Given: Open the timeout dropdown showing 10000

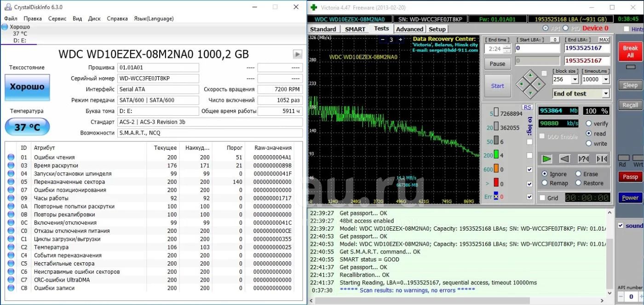Looking at the screenshot, I should (x=606, y=79).
